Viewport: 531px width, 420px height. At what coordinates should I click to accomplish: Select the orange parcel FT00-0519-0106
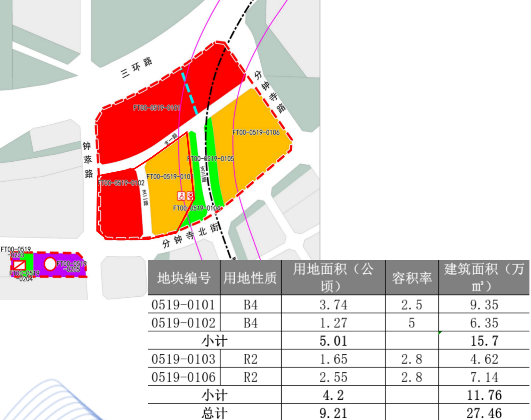[254, 154]
